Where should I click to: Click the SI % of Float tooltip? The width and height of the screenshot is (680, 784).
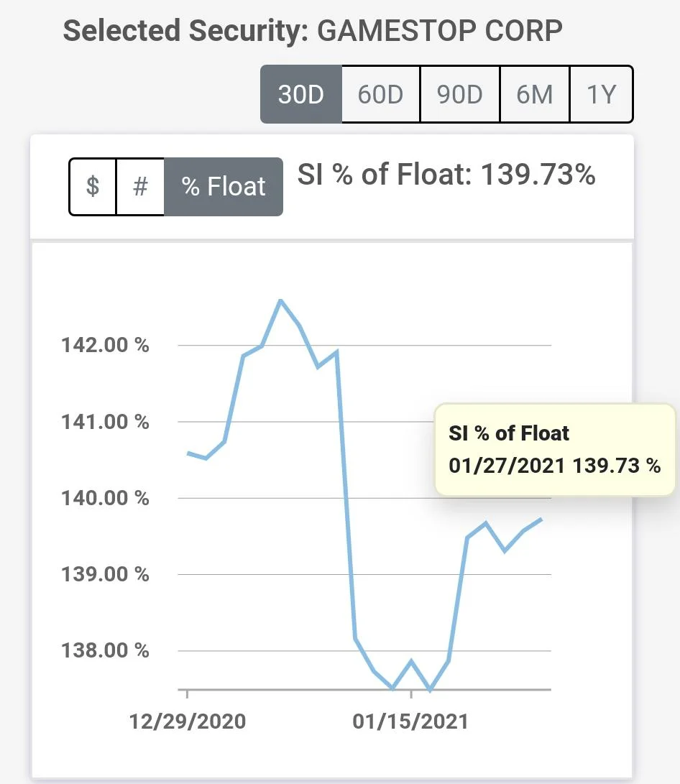[554, 449]
